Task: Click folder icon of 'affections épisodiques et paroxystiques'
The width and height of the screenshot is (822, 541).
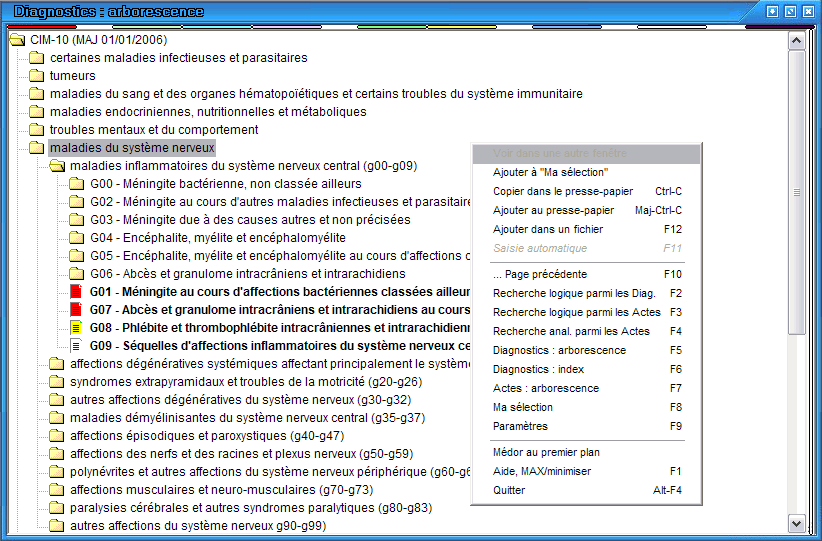Action: click(x=56, y=436)
